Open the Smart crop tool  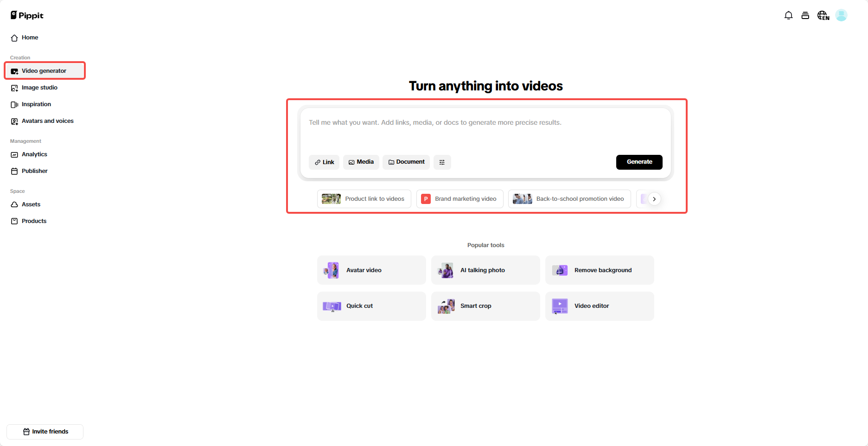point(485,306)
